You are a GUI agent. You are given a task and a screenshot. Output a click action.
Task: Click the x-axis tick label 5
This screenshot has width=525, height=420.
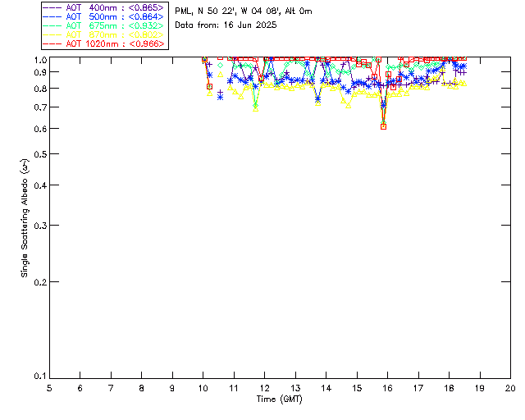point(49,388)
